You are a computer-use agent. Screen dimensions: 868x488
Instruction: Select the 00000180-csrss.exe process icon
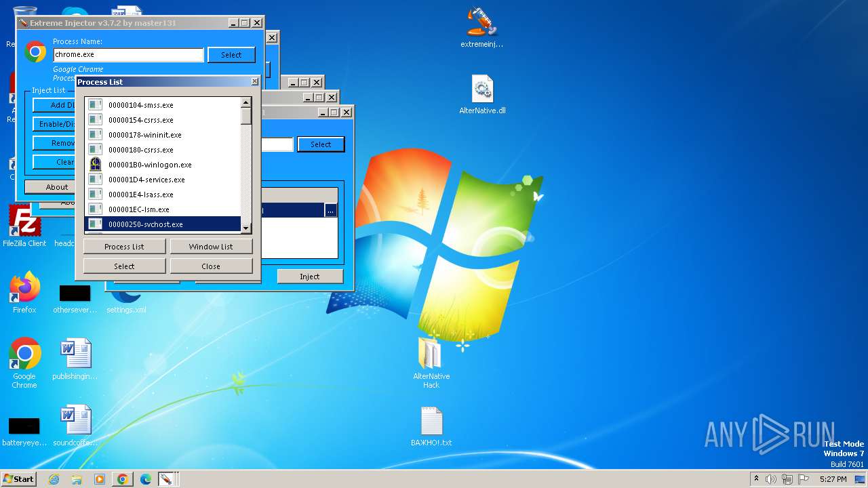pos(96,150)
